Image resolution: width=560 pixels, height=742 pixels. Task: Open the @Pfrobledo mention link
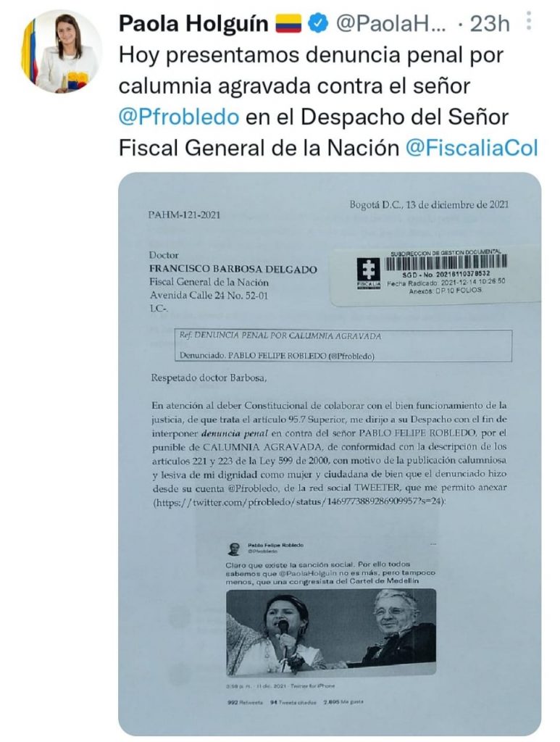(x=179, y=117)
